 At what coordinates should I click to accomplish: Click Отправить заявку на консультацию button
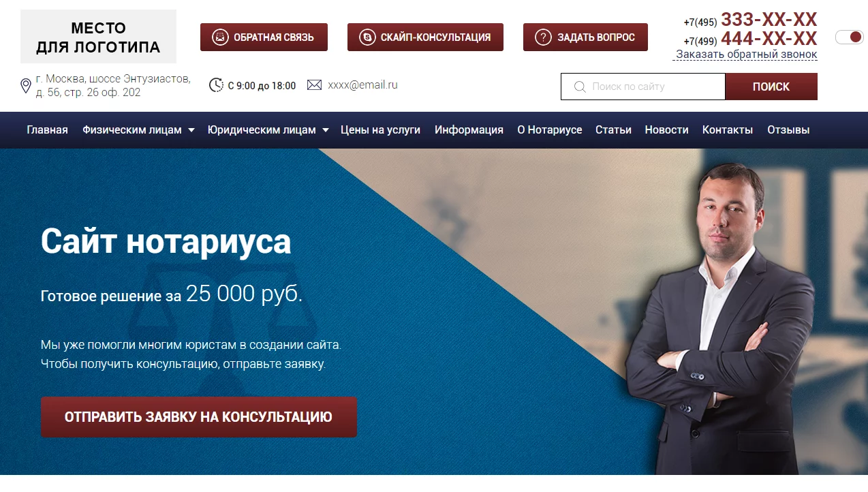[x=199, y=417]
